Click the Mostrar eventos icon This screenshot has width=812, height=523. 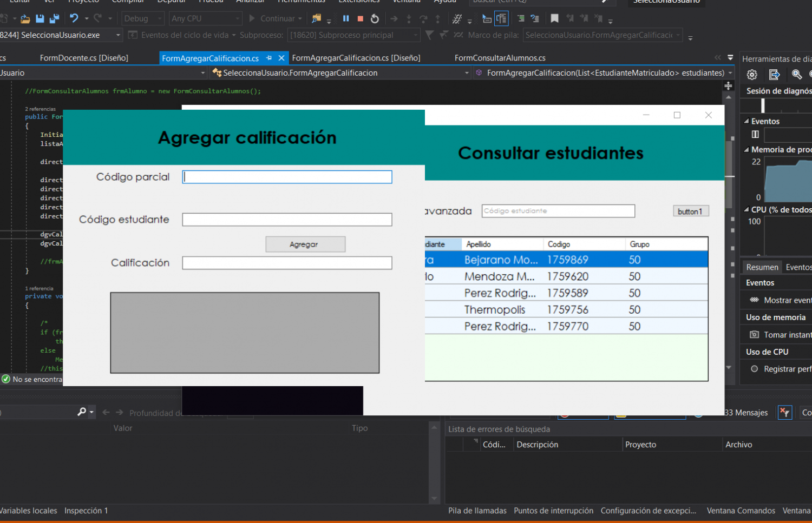(754, 300)
